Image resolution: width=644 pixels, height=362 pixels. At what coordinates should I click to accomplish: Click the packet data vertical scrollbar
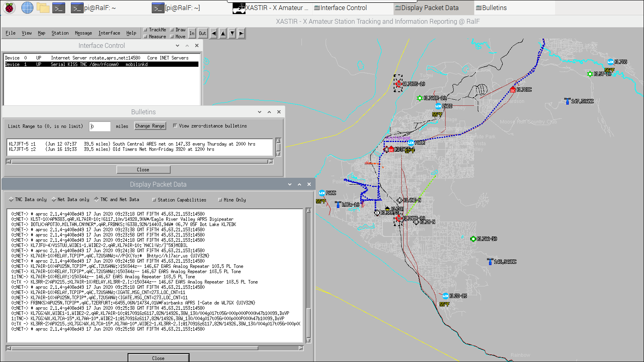coord(308,276)
